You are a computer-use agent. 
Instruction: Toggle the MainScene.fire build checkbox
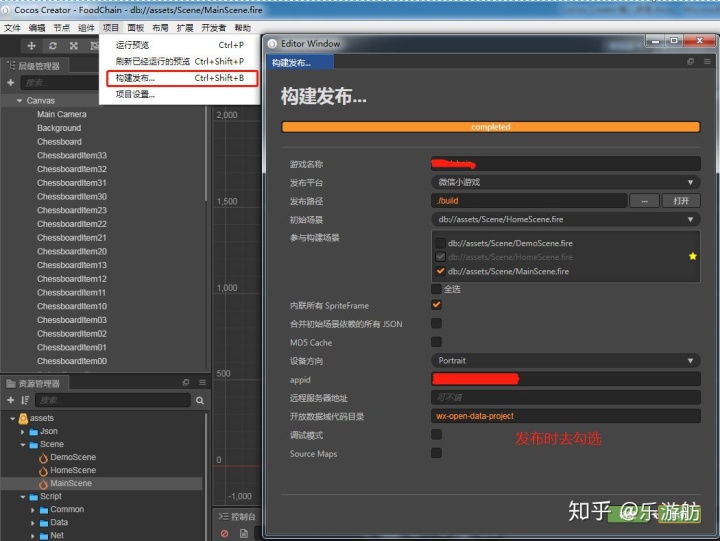tap(440, 271)
